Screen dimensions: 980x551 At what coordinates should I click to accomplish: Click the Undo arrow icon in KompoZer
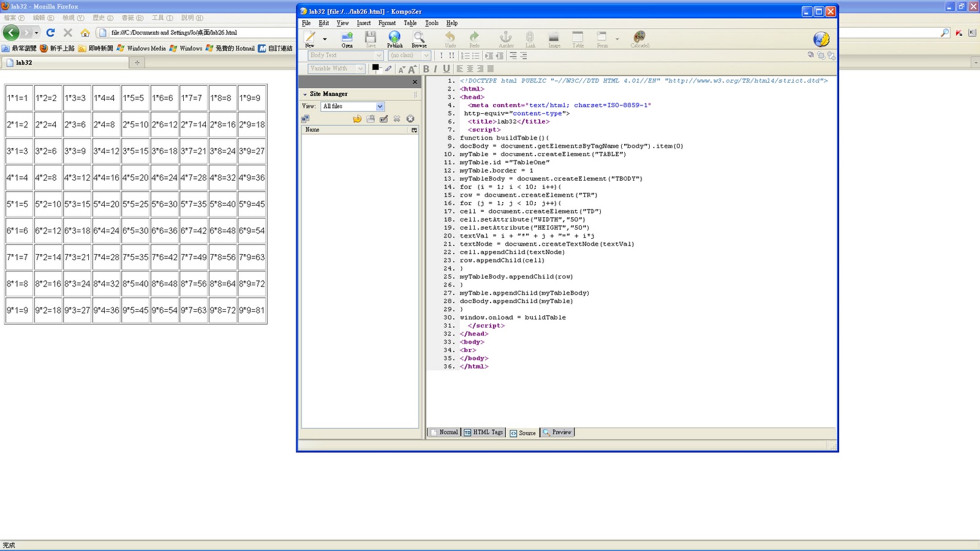pos(450,39)
